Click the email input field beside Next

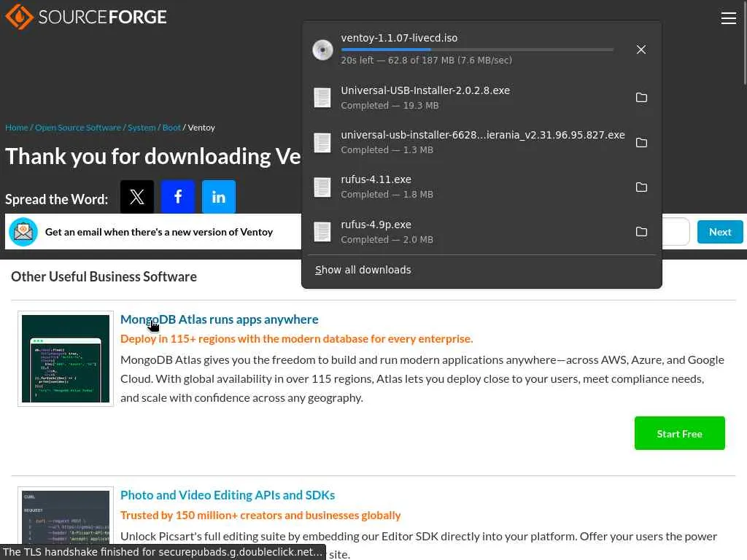(676, 232)
